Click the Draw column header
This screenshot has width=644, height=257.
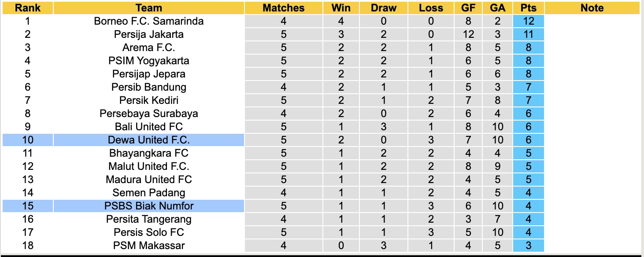pos(383,8)
